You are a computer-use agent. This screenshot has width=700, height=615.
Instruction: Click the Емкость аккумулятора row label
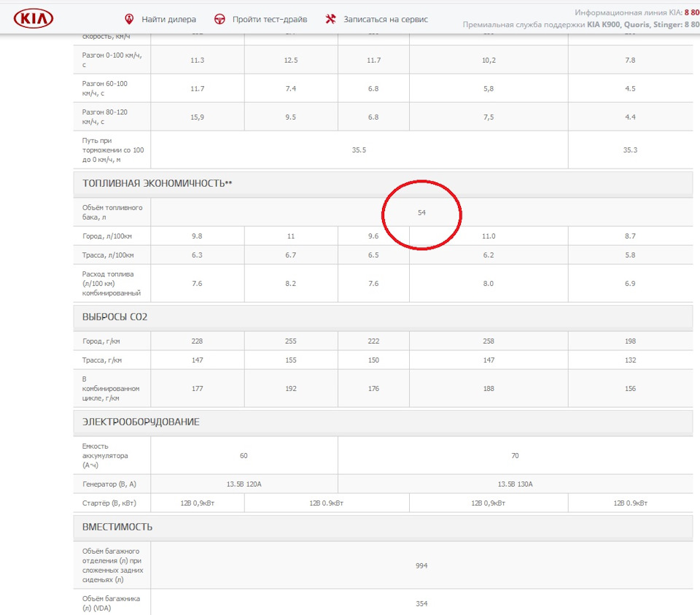(x=105, y=455)
